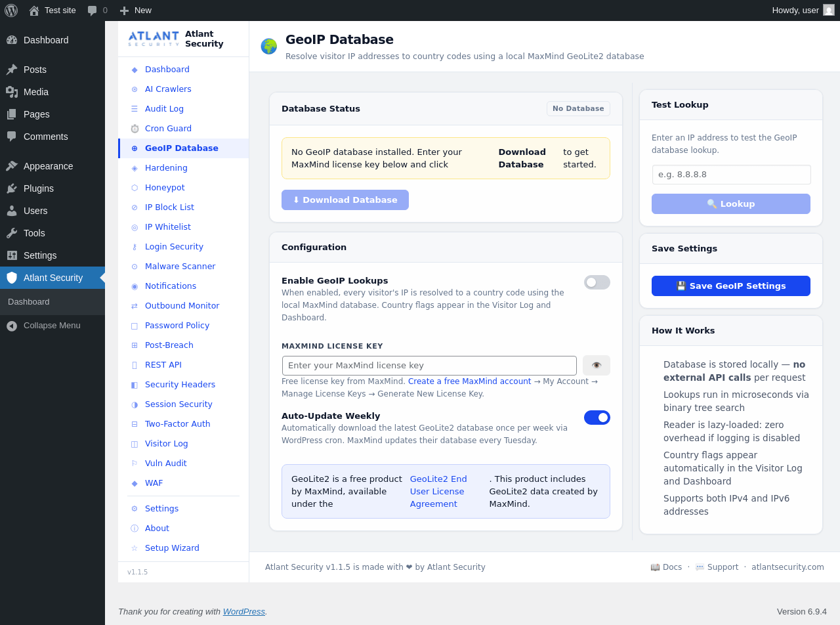This screenshot has height=625, width=840.
Task: Click the About info icon
Action: [x=135, y=528]
